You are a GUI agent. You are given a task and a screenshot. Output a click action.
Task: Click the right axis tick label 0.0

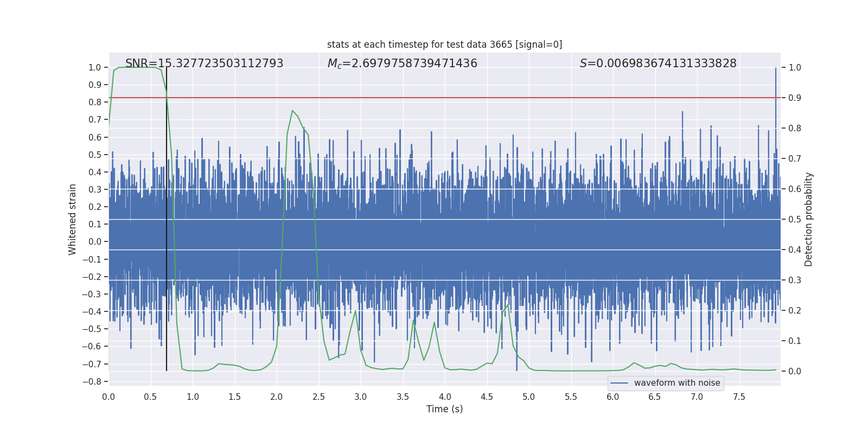tap(795, 371)
